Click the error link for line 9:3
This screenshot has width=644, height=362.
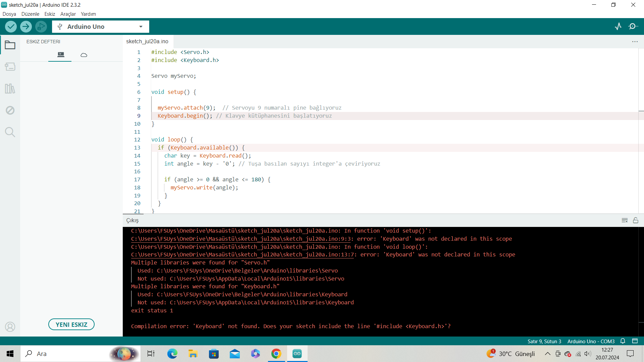(240, 239)
